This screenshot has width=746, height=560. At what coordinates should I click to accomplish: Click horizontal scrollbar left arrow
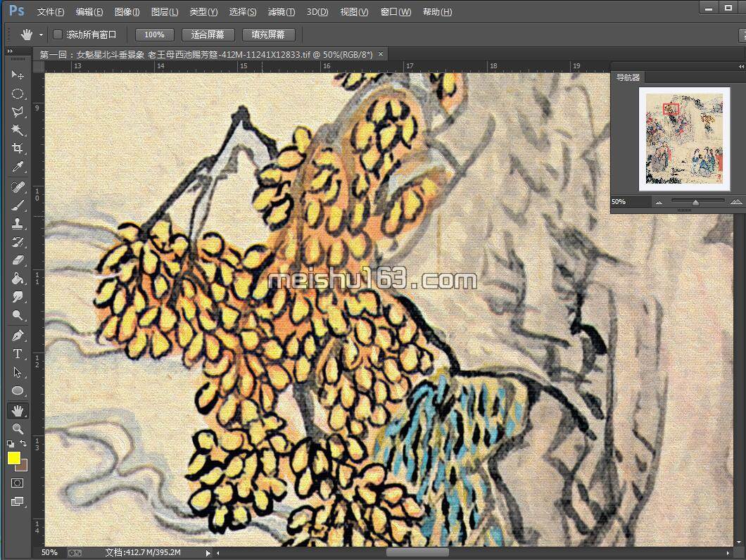[218, 553]
